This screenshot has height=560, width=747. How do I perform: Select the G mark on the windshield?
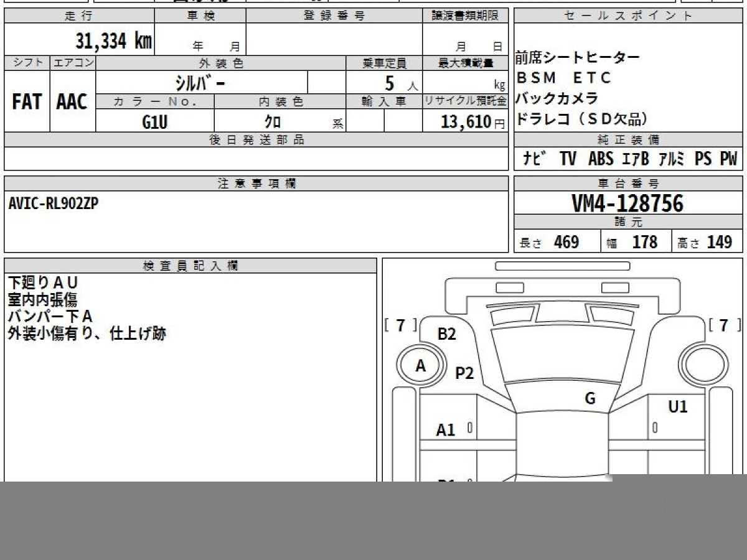(x=590, y=398)
